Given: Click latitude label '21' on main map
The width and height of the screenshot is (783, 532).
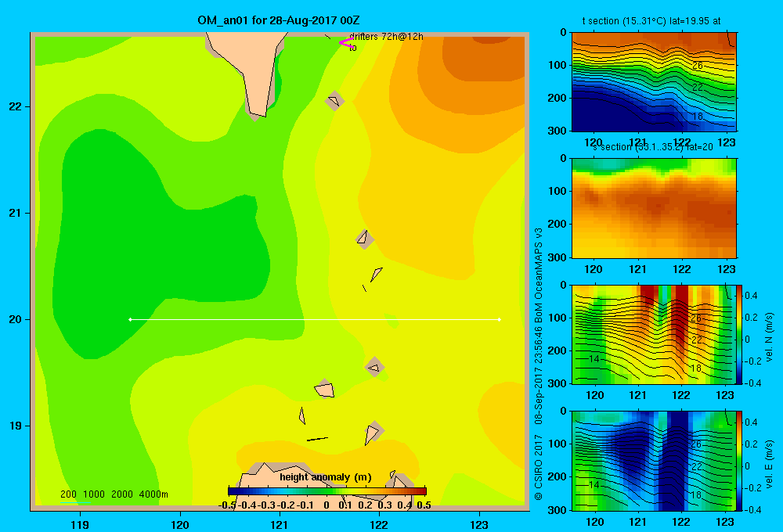Looking at the screenshot, I should (16, 213).
